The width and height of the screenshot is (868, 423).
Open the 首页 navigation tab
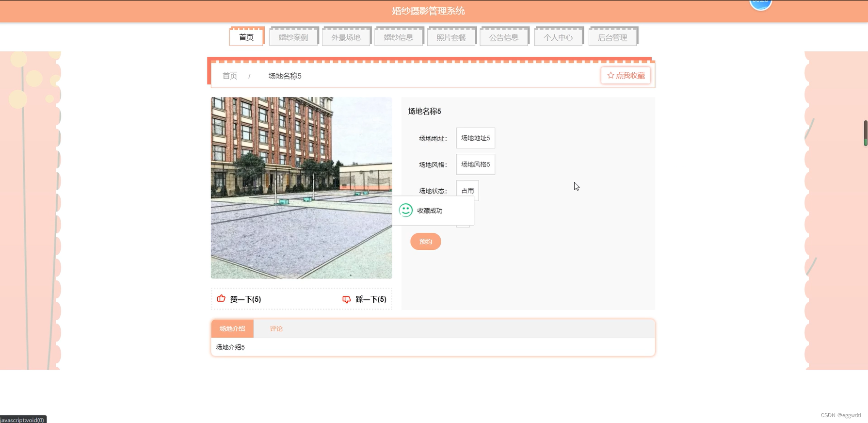click(x=247, y=37)
